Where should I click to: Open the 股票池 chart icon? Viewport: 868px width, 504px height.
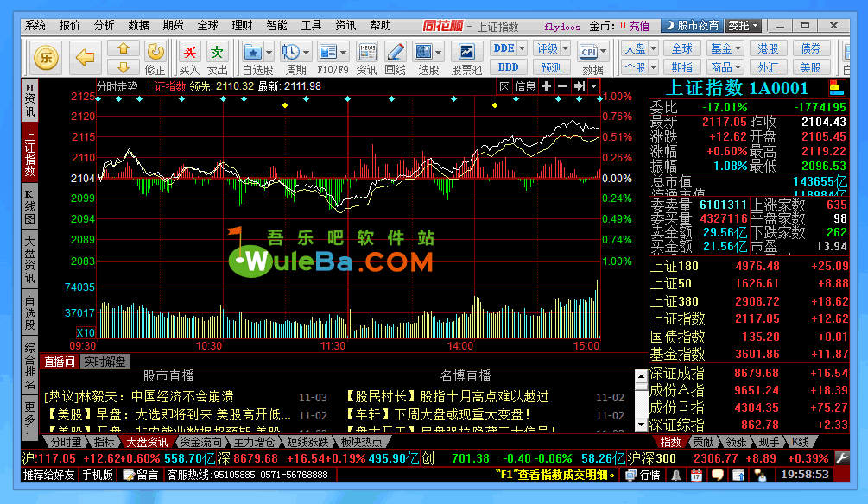(x=466, y=52)
